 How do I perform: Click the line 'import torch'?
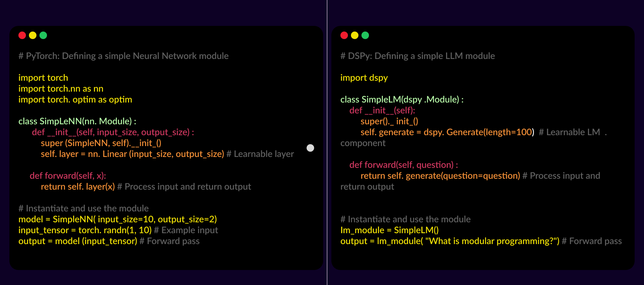coord(43,78)
